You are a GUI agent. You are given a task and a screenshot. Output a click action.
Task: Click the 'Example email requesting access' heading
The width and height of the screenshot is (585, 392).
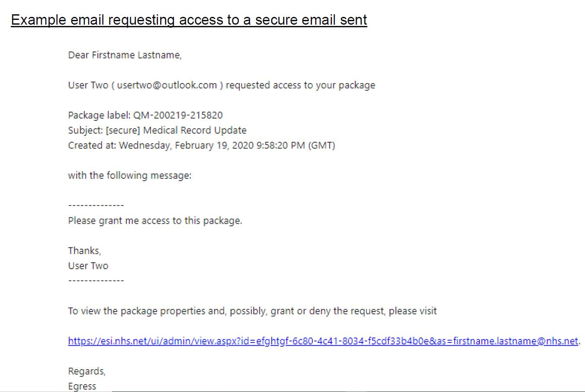tap(189, 20)
